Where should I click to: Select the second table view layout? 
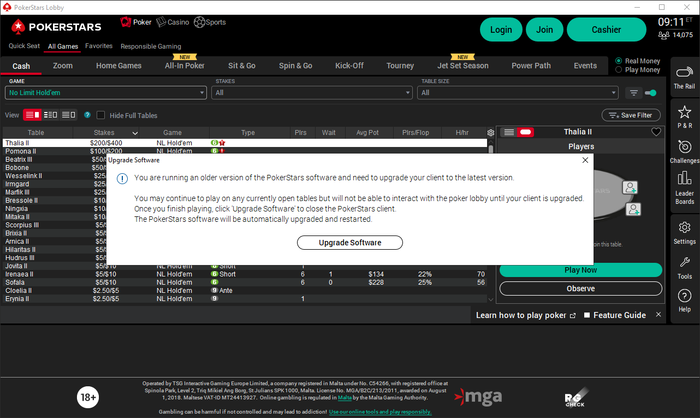click(x=50, y=115)
